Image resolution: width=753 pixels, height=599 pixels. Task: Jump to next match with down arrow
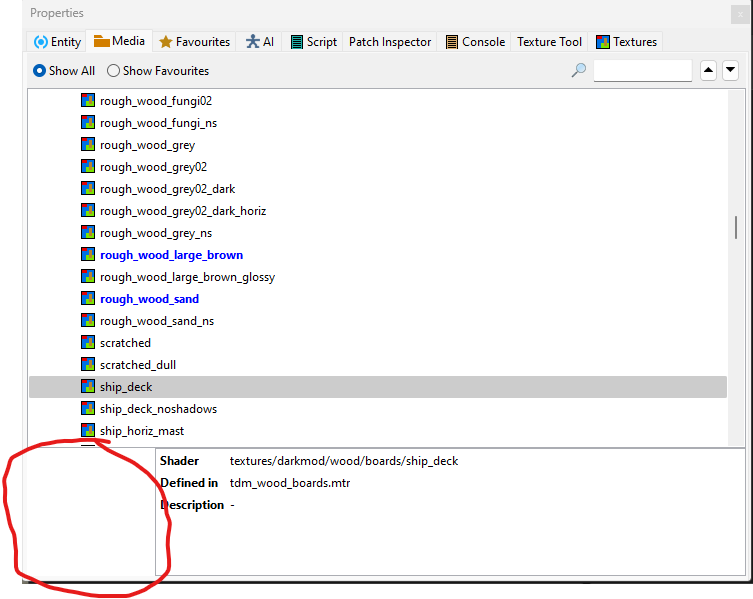pyautogui.click(x=730, y=71)
